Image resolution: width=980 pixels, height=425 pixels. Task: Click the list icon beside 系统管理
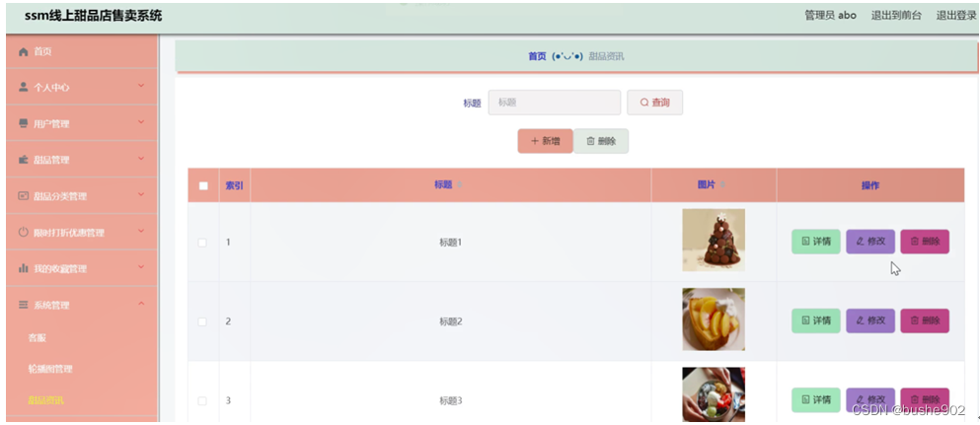24,305
